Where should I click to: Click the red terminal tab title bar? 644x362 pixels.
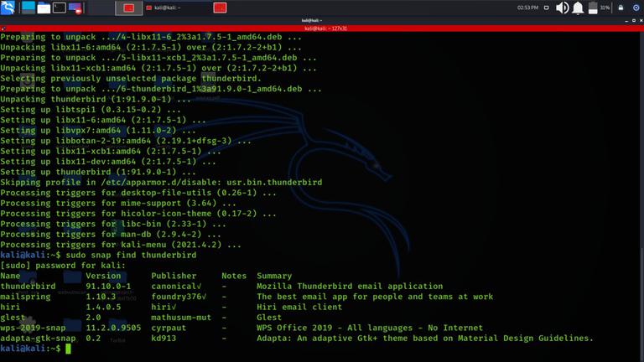(x=322, y=28)
